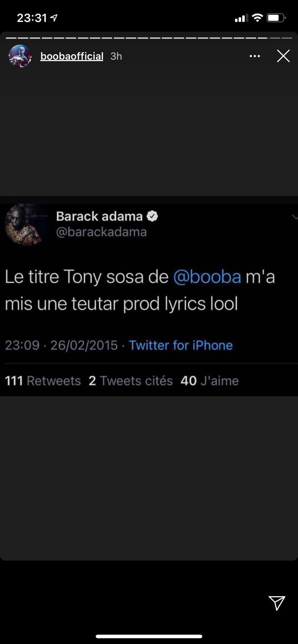Tap the verified badge next to Barack adama

coord(152,216)
